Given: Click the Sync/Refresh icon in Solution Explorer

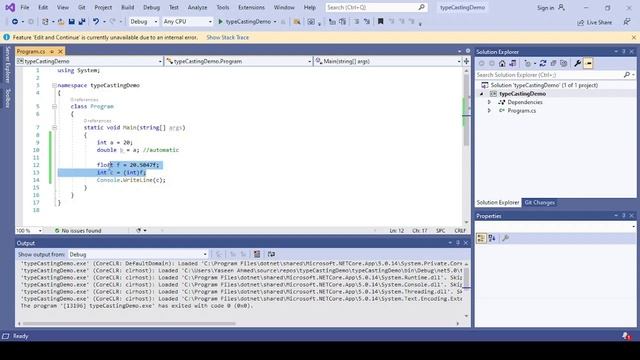Looking at the screenshot, I should point(543,64).
